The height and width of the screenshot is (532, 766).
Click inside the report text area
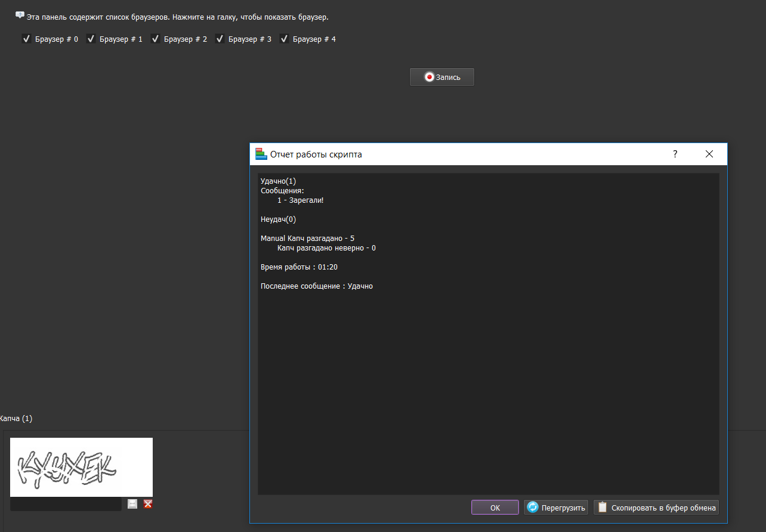pos(487,388)
